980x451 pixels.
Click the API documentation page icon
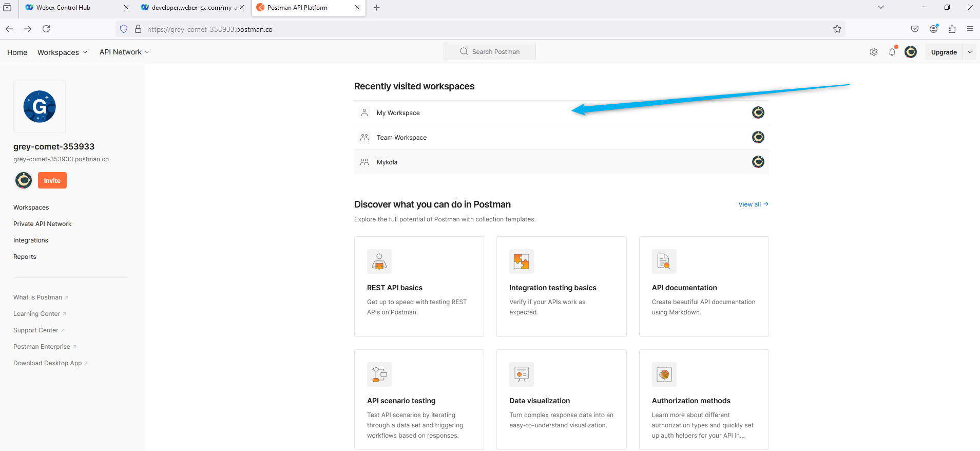[664, 261]
